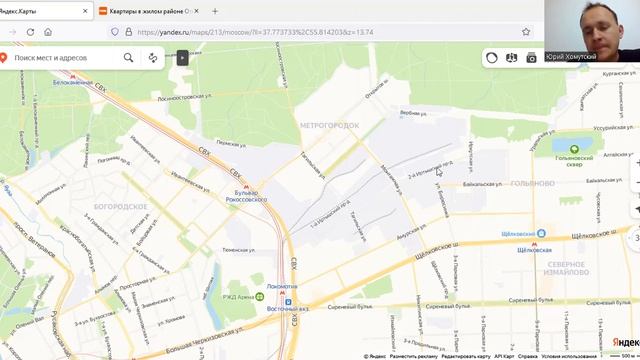Click the Байкальская ул. street label near Гольяново
Screen dimensions: 640x360
click(x=482, y=184)
